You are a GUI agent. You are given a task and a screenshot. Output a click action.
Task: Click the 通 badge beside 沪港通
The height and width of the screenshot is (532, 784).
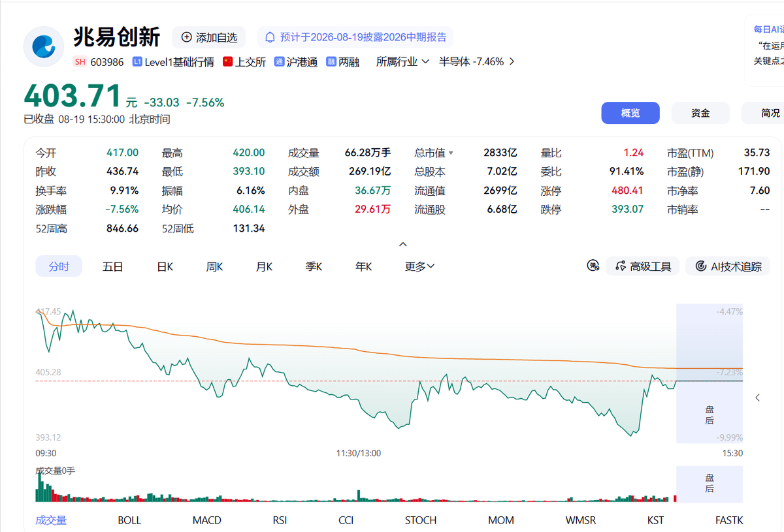279,62
